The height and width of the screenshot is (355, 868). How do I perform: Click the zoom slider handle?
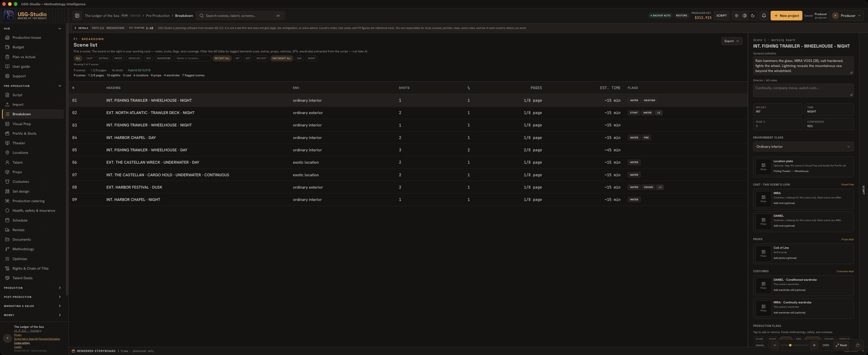(x=790, y=345)
